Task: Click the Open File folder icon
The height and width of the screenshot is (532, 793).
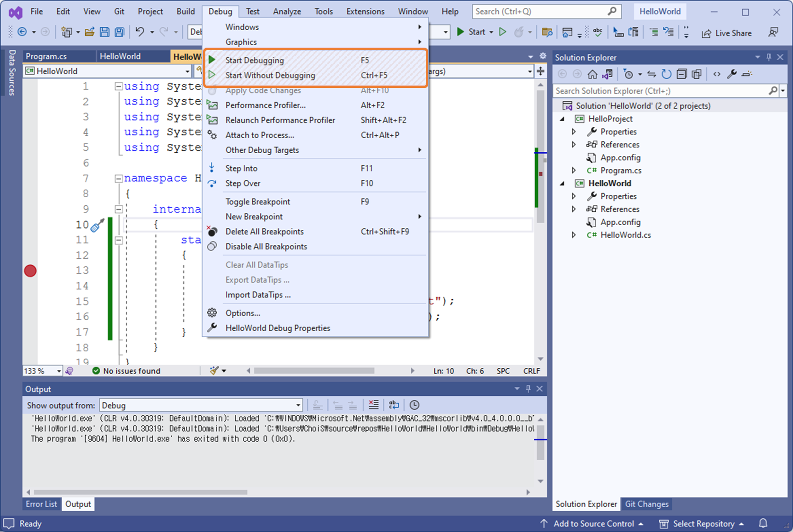Action: click(x=89, y=32)
